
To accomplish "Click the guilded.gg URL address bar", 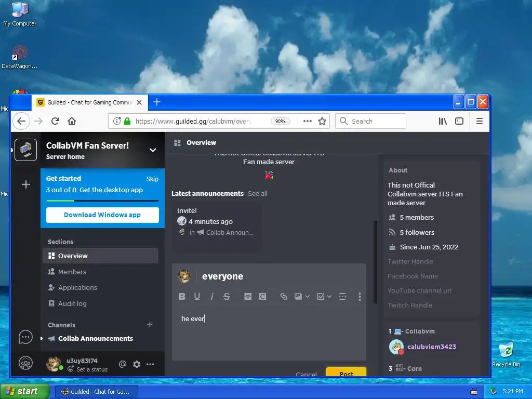I will [192, 121].
